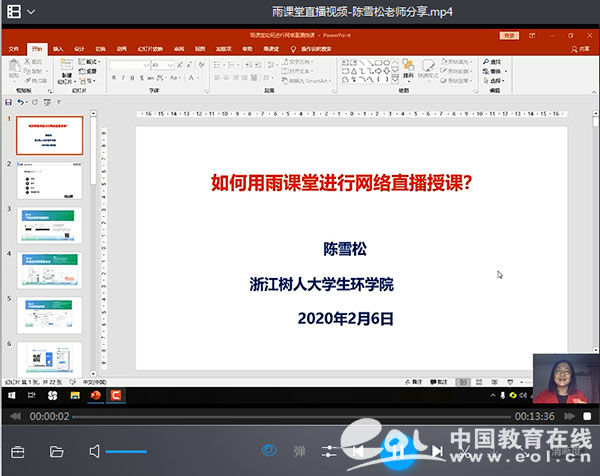Image resolution: width=600 pixels, height=476 pixels.
Task: Click the Clear All Formatting icon
Action: [x=201, y=65]
